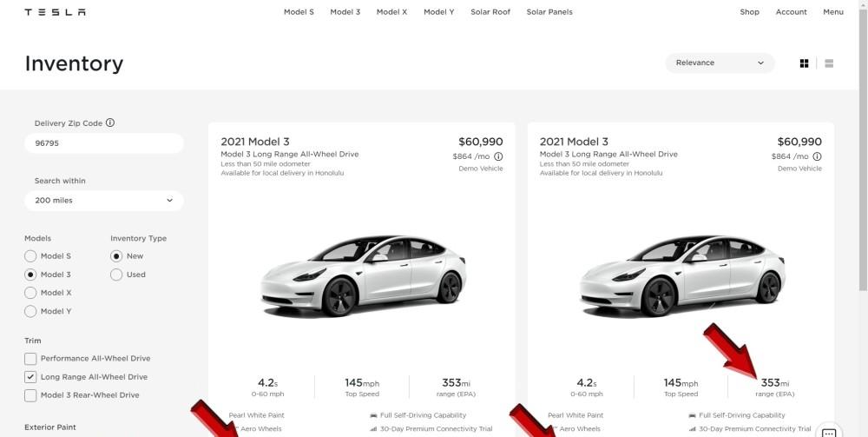Viewport: 868px width, 437px height.
Task: Click second card's 4.2s 0-60 value
Action: pyautogui.click(x=587, y=383)
